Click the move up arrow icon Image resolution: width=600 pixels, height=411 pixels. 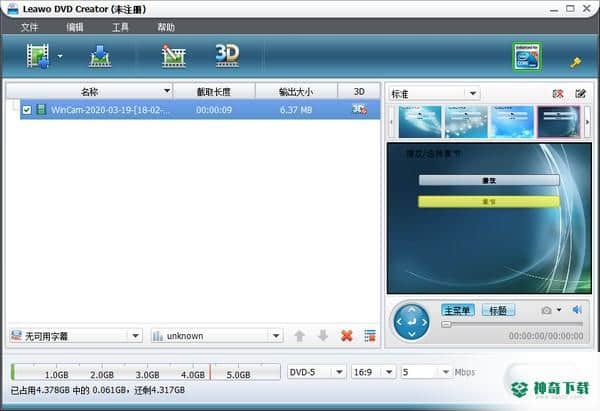(x=300, y=336)
